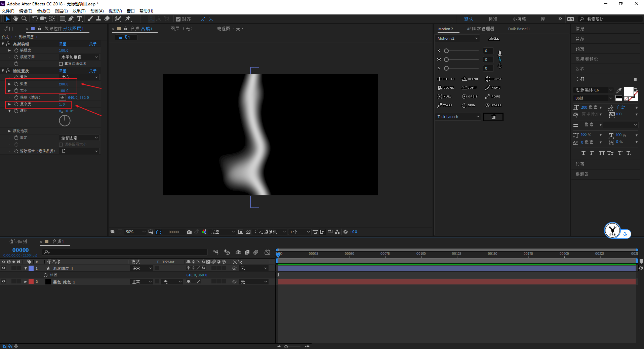Click the EXCITE button in Motion panel
This screenshot has height=349, width=644.
(x=446, y=79)
